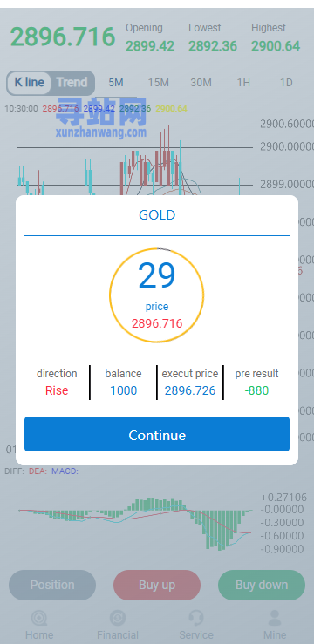Screen dimensions: 314x644
Task: Show the 1D chart
Action: click(286, 83)
